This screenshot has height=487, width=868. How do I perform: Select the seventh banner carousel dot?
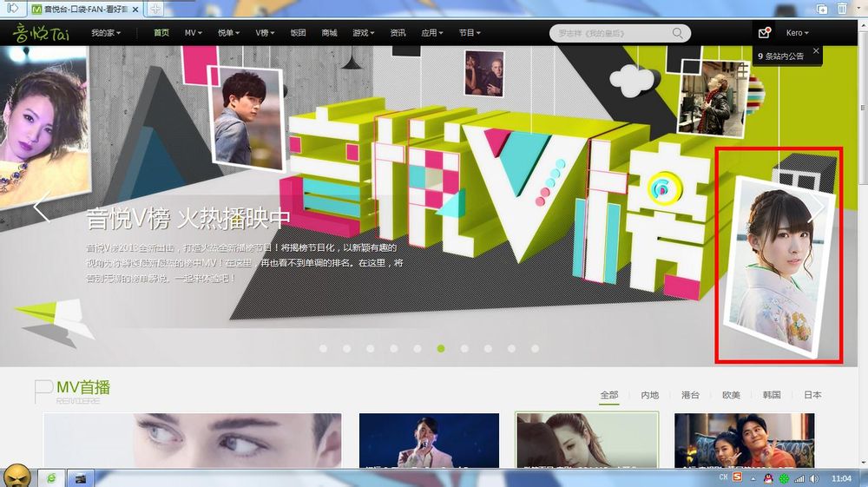click(x=464, y=349)
